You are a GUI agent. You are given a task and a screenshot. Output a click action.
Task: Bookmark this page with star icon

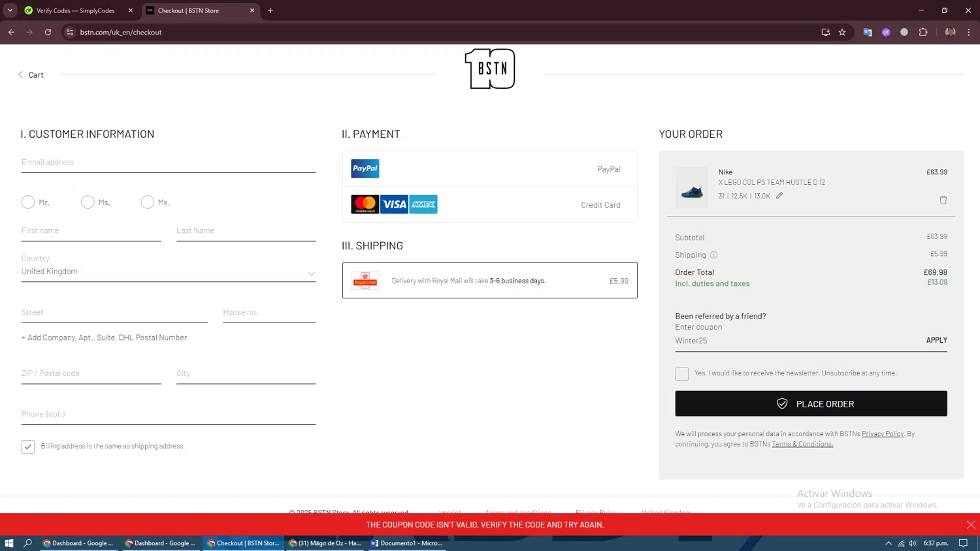pos(843,32)
